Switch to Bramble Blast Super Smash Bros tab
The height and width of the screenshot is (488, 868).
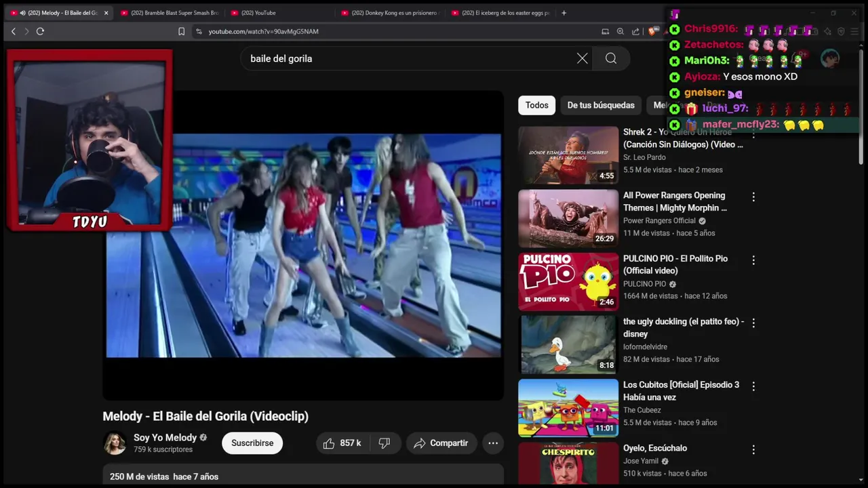tap(170, 13)
